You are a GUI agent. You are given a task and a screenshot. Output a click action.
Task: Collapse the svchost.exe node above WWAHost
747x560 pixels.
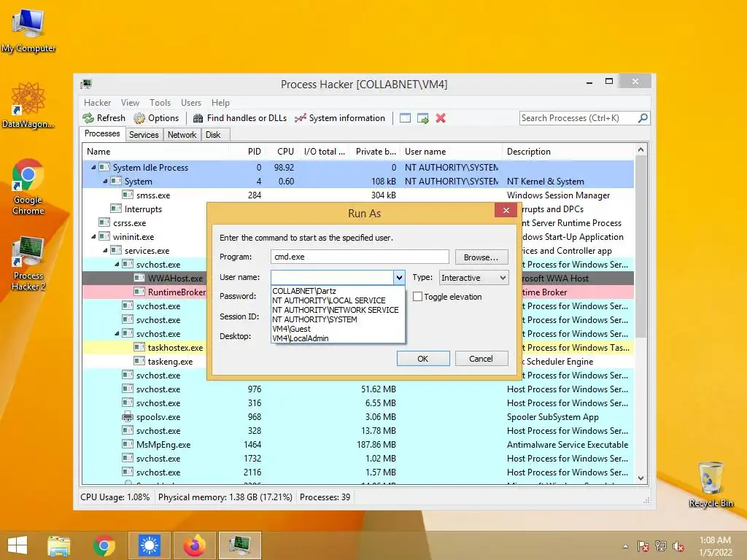pos(117,264)
